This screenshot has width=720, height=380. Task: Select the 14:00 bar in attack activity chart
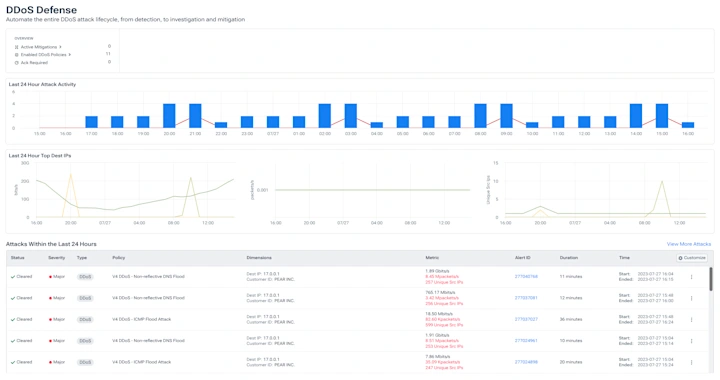[x=636, y=116]
